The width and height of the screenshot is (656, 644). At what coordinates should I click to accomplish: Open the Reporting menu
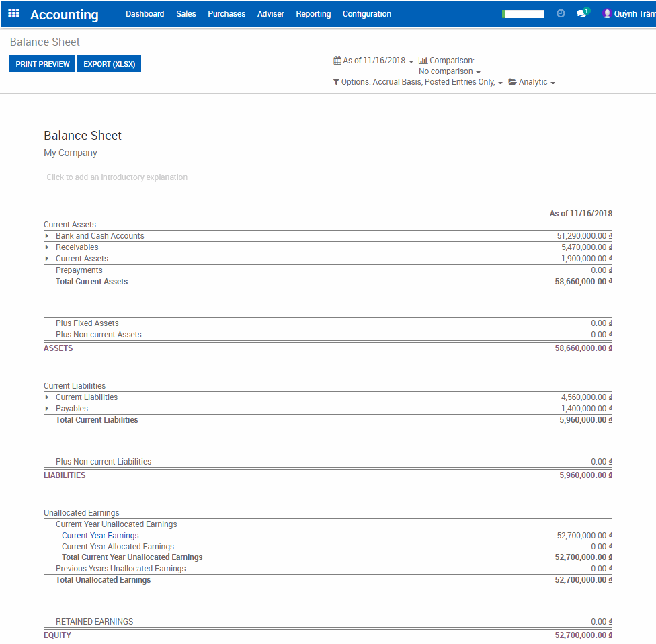[313, 14]
